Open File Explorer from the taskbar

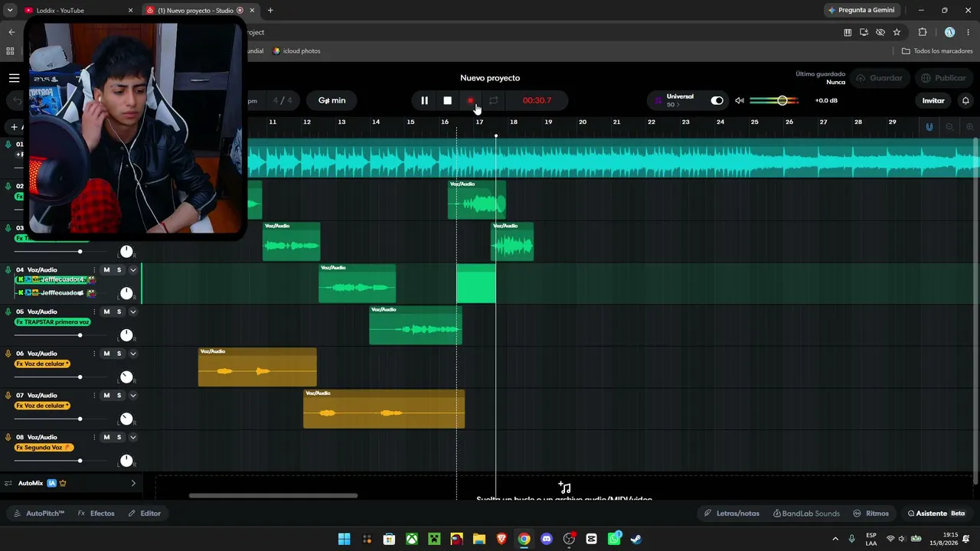click(x=479, y=539)
